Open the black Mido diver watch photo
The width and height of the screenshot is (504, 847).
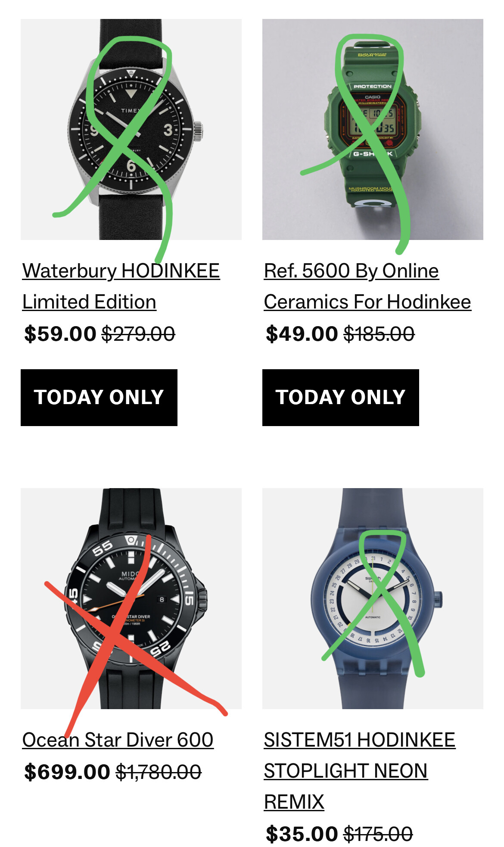click(131, 598)
